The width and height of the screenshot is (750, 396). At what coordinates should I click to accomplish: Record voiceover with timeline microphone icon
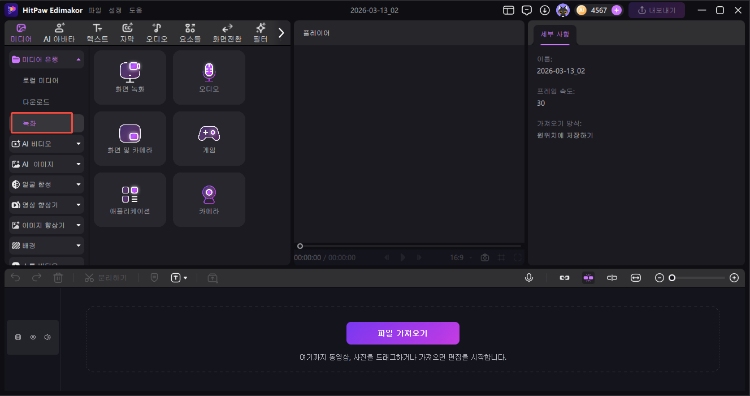529,278
